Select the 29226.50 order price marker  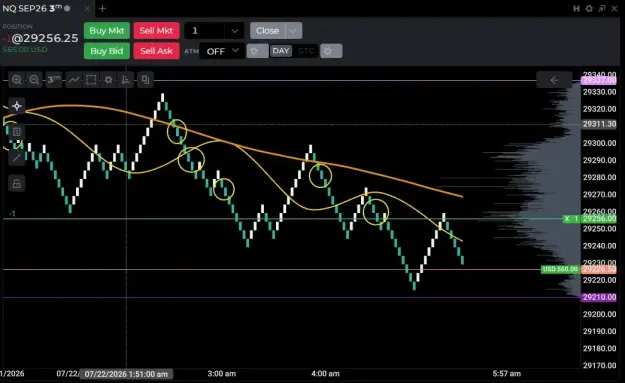point(599,269)
